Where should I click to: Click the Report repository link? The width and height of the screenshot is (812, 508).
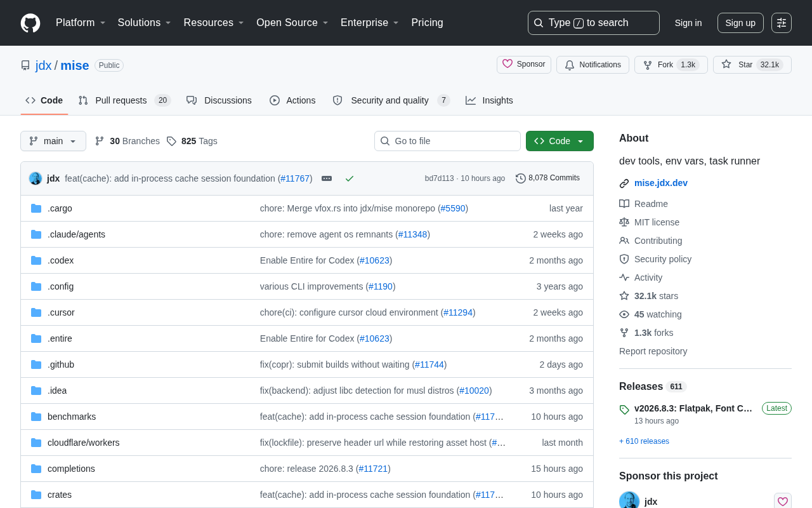coord(653,351)
